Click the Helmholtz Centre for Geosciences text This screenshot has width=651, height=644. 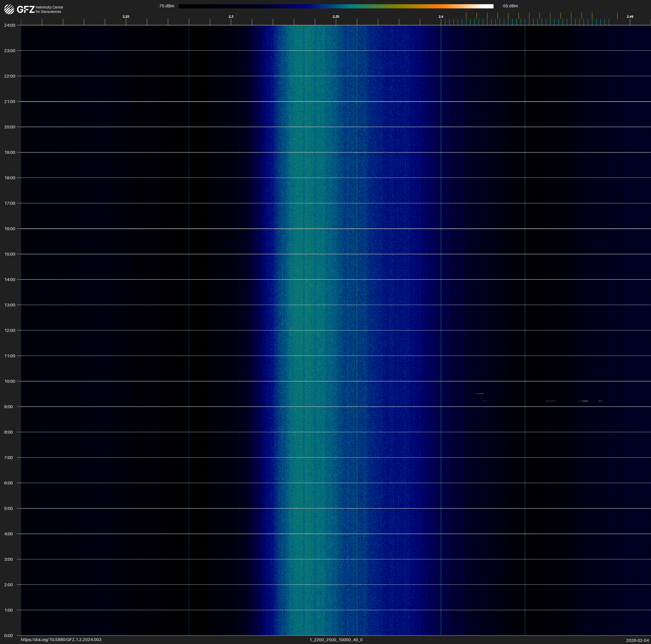[x=49, y=9]
